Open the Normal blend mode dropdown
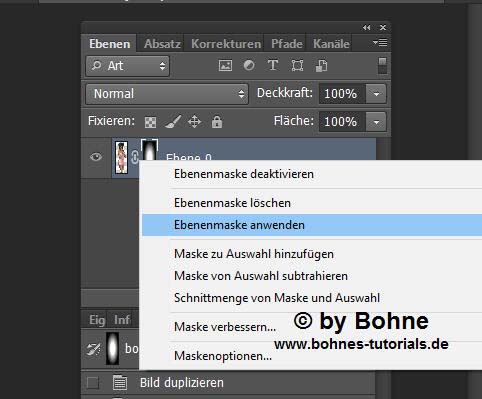 click(x=167, y=94)
